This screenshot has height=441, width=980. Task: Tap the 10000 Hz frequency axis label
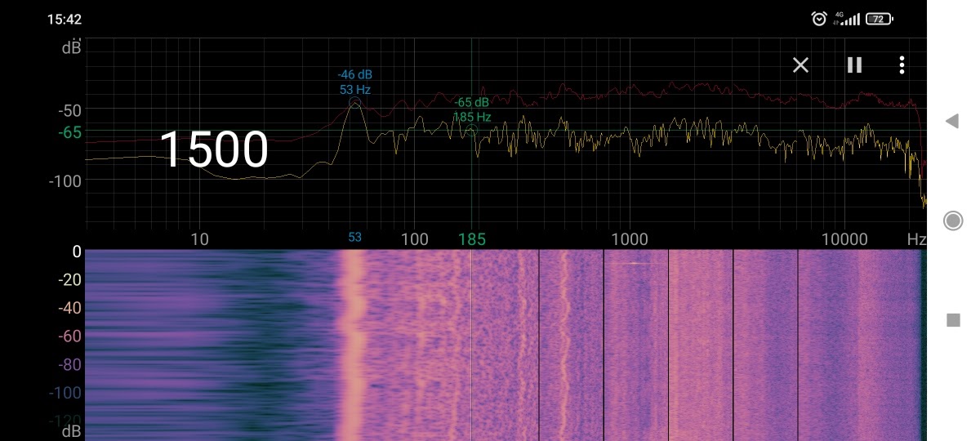[x=844, y=239]
